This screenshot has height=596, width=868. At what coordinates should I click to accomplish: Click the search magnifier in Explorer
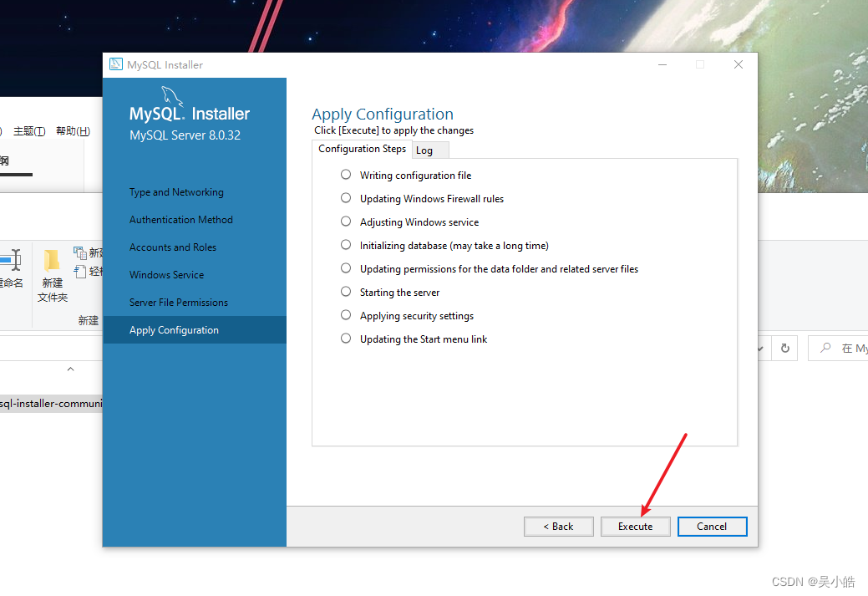tap(825, 348)
